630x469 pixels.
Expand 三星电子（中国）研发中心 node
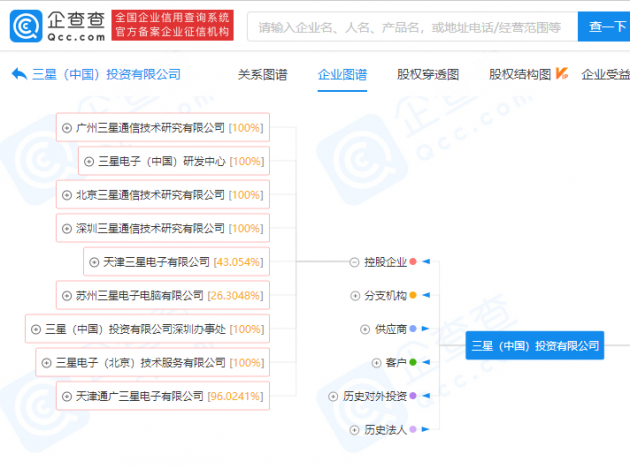89,162
